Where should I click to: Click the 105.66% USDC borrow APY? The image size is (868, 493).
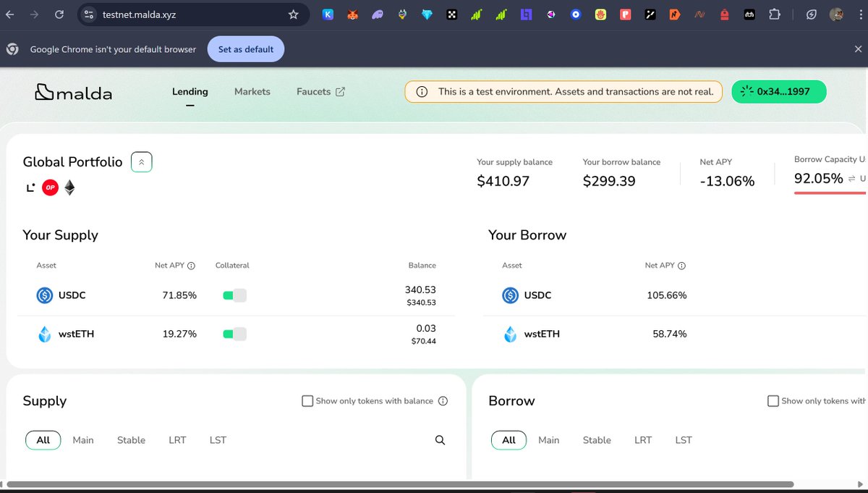tap(667, 295)
